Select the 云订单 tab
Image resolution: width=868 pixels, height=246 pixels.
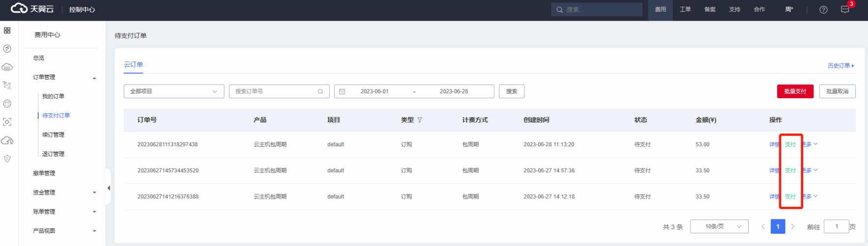[x=133, y=65]
